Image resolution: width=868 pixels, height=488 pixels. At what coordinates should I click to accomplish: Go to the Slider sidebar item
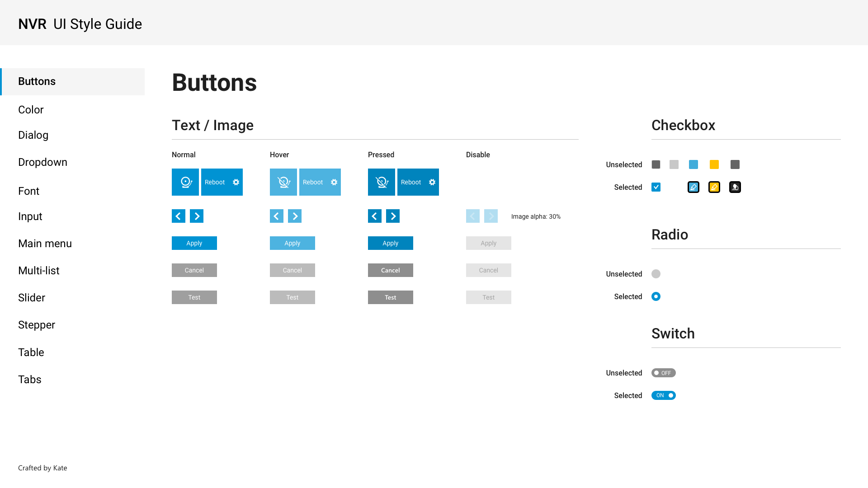(32, 298)
